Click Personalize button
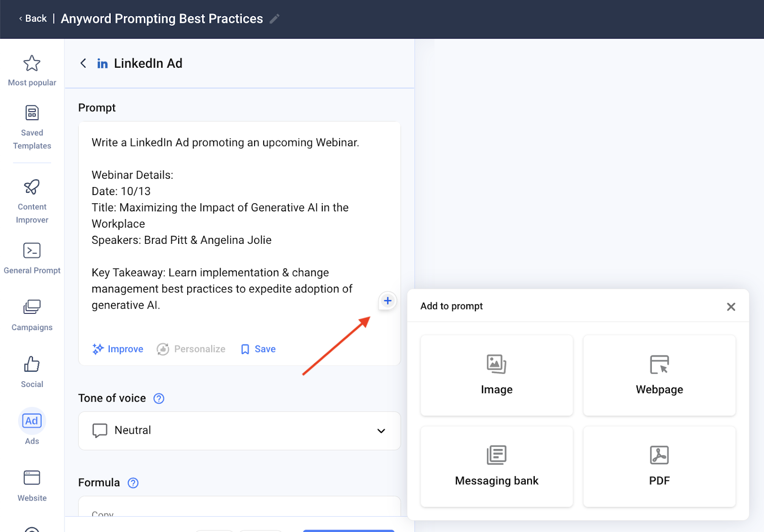The image size is (764, 532). coord(191,349)
